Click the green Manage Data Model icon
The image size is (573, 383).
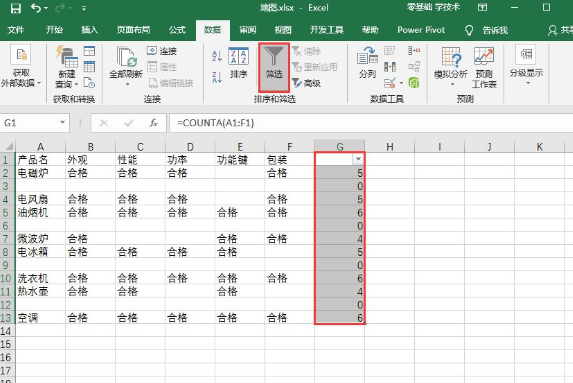[x=414, y=83]
